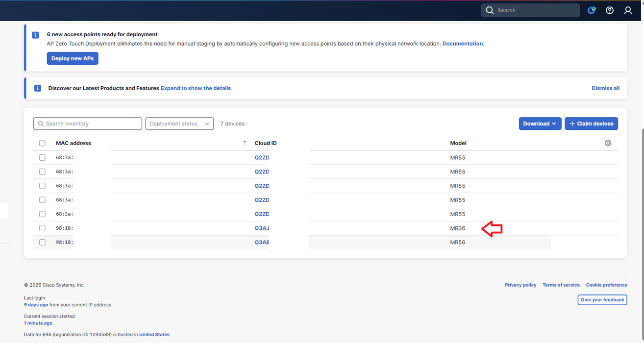Click info icon on access points banner
Image resolution: width=644 pixels, height=343 pixels.
(x=35, y=35)
